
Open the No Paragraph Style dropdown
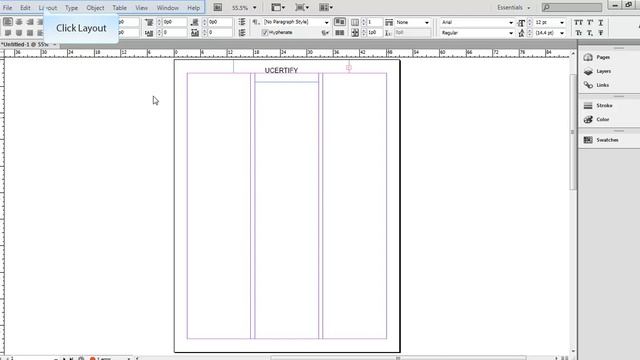pos(327,22)
